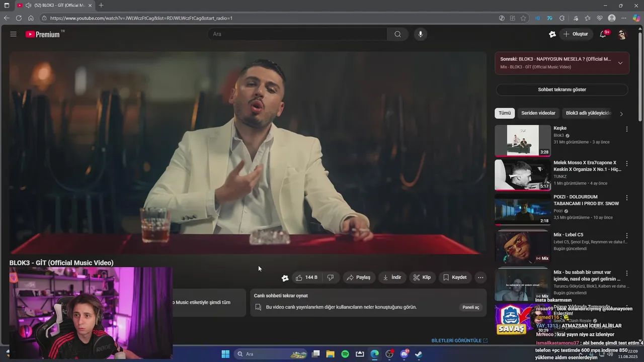Viewport: 644px width, 362px height.
Task: Open the YouTube notifications bell
Action: 603,34
